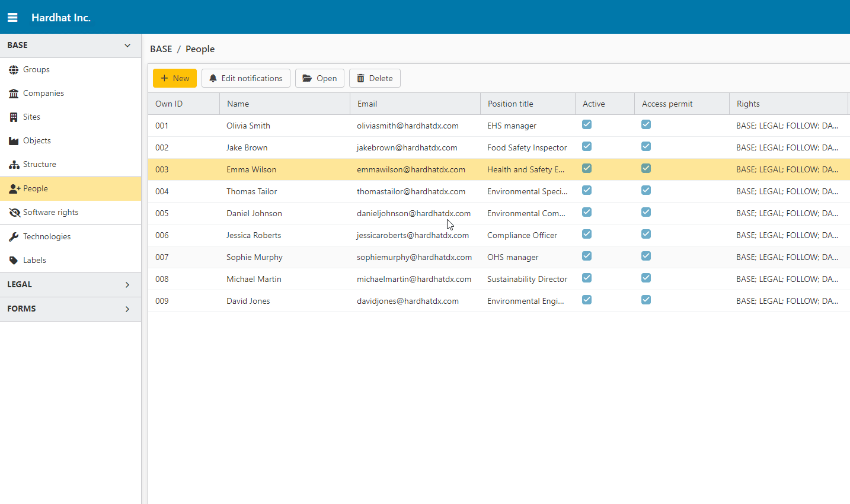Click the FORMS section header label
Image resolution: width=850 pixels, height=504 pixels.
[21, 309]
